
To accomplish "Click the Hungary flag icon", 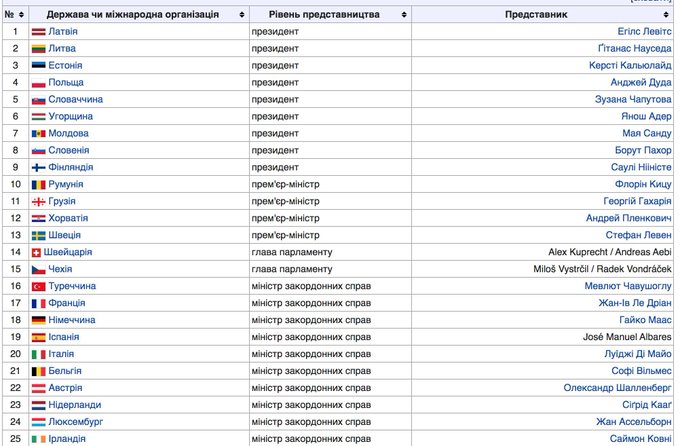I will tap(39, 117).
